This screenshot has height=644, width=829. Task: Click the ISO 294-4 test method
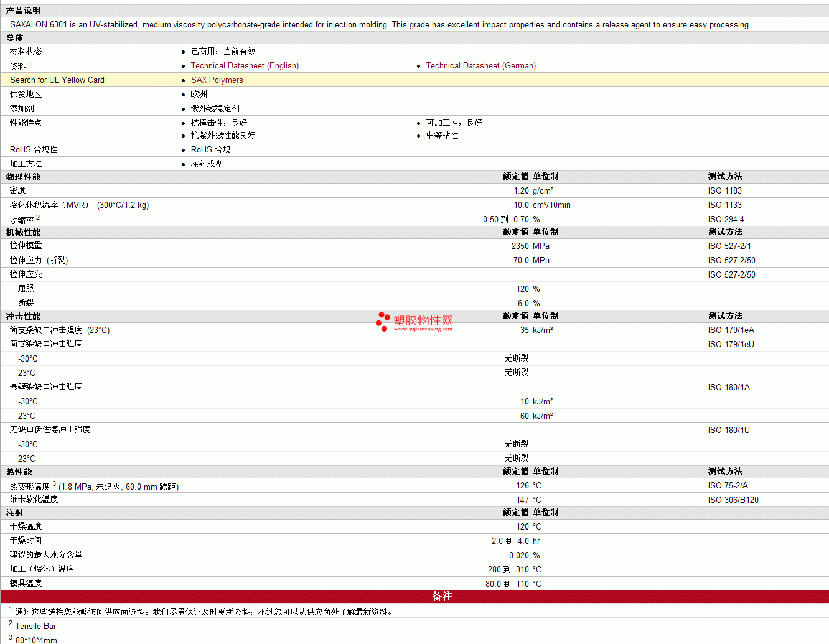tap(726, 220)
